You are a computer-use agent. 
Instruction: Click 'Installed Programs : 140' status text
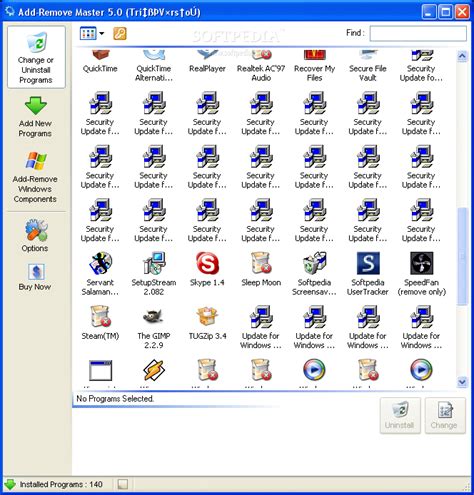(61, 484)
